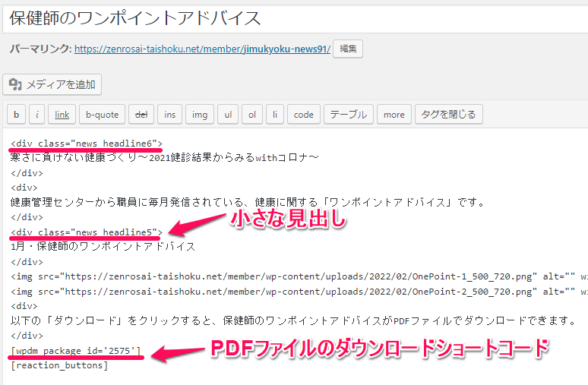Apply strikethrough with the del button
This screenshot has width=588, height=385.
(x=141, y=115)
